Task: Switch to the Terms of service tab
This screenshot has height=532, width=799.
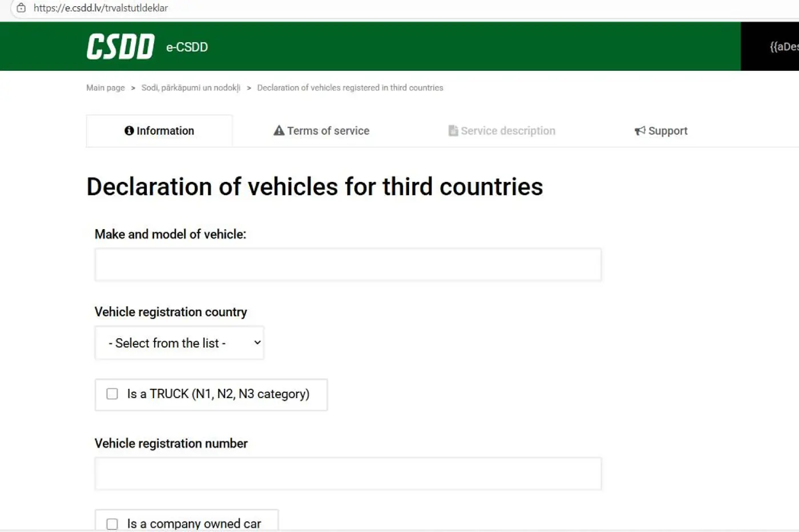Action: click(321, 131)
